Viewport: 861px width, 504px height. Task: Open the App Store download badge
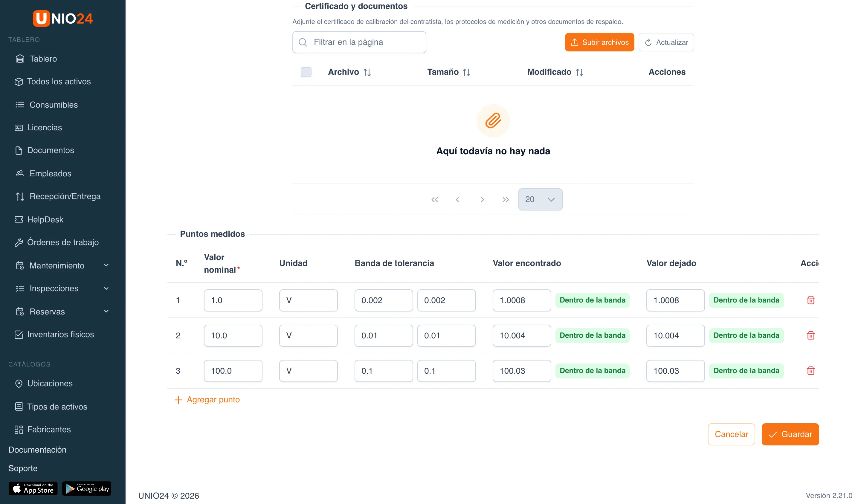[33, 488]
